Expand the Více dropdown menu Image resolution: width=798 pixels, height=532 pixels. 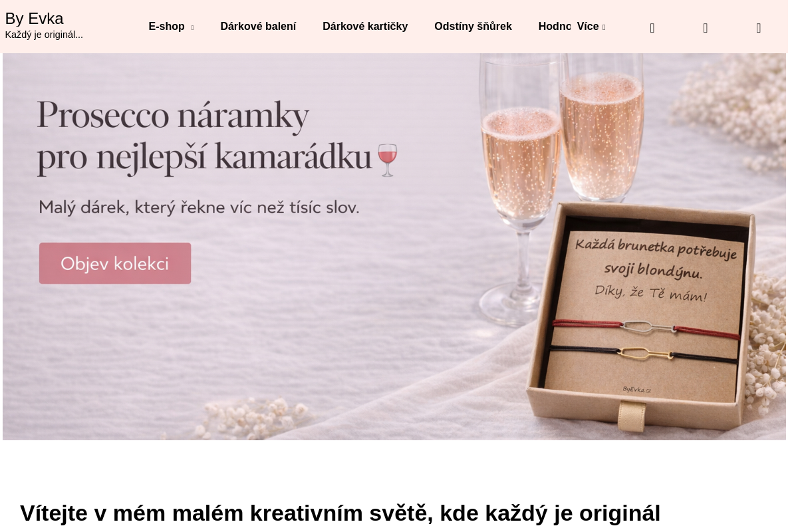pyautogui.click(x=591, y=27)
